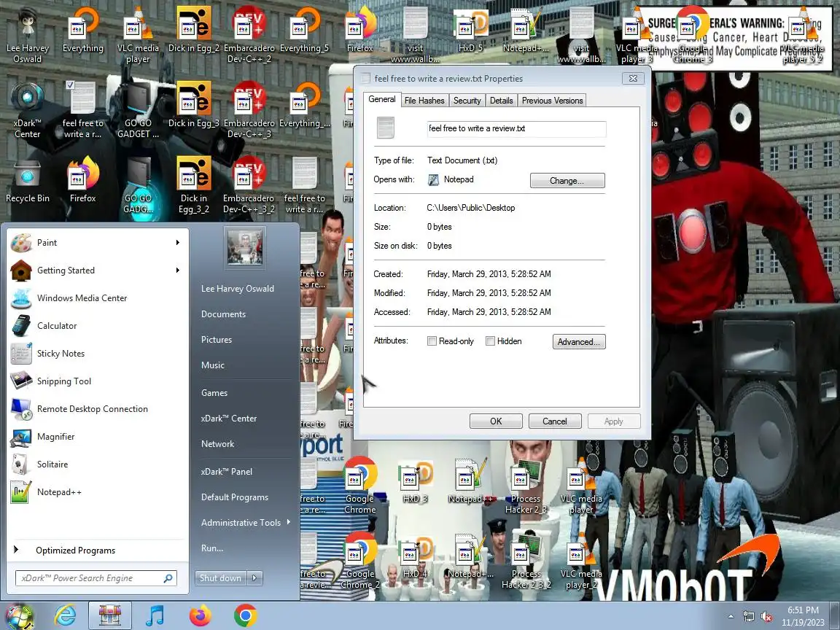Screen dimensions: 840x630
Task: Select the Process Hacker 2_3 desktop icon
Action: pos(526,486)
